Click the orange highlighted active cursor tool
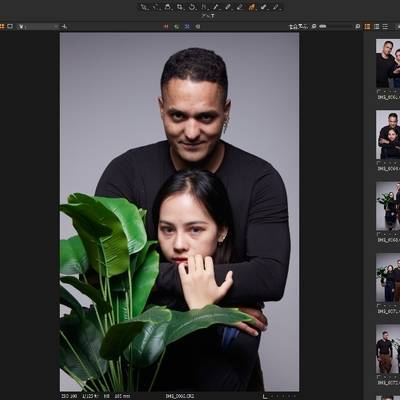Image resolution: width=400 pixels, height=400 pixels. [252, 7]
